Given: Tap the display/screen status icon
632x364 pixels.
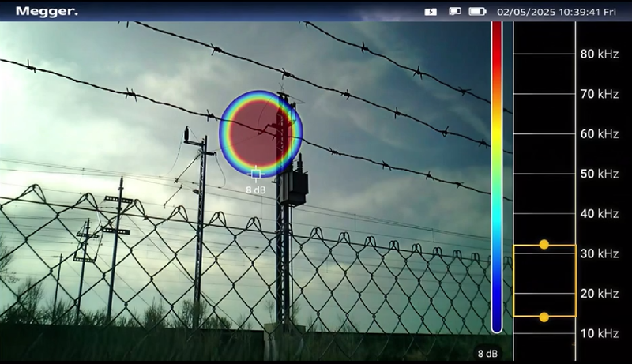Looking at the screenshot, I should 455,11.
